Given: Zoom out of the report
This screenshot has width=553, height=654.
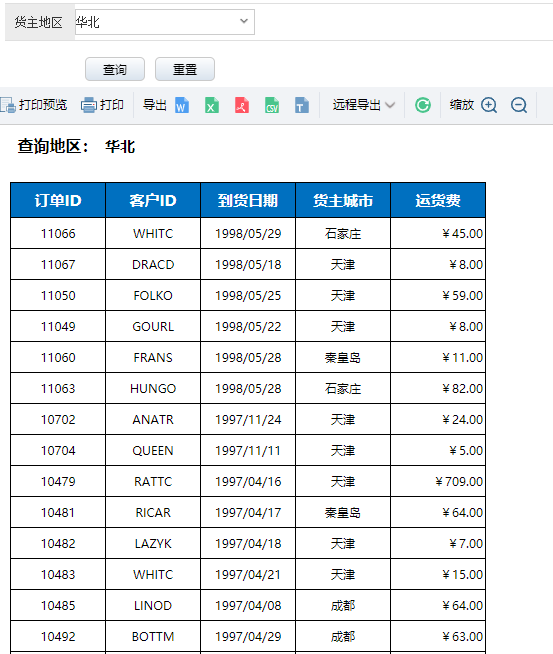Looking at the screenshot, I should [x=519, y=105].
